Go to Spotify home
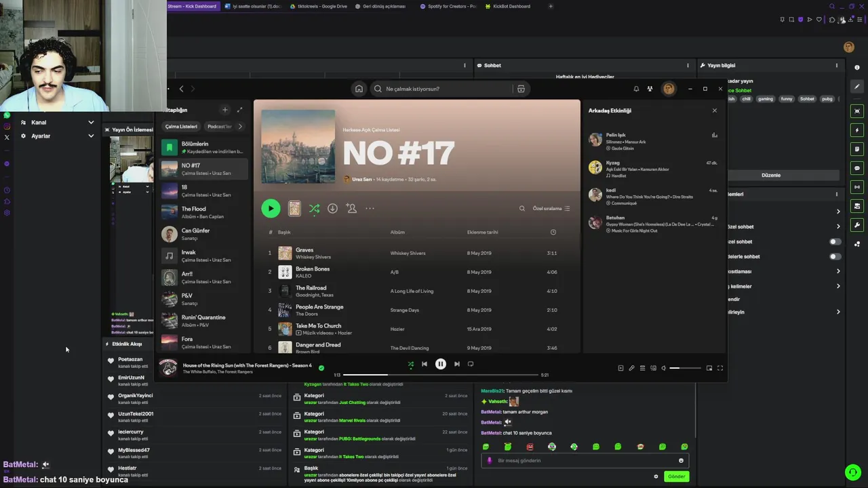The image size is (868, 488). point(359,89)
